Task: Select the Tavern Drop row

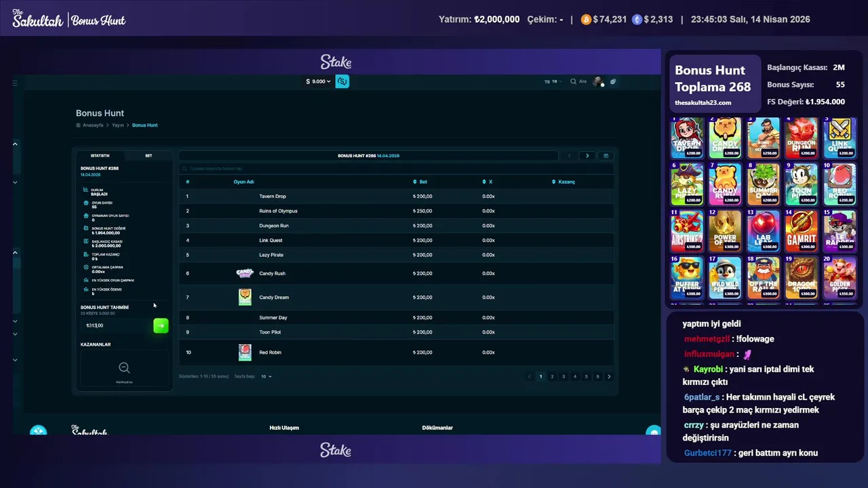Action: click(396, 197)
